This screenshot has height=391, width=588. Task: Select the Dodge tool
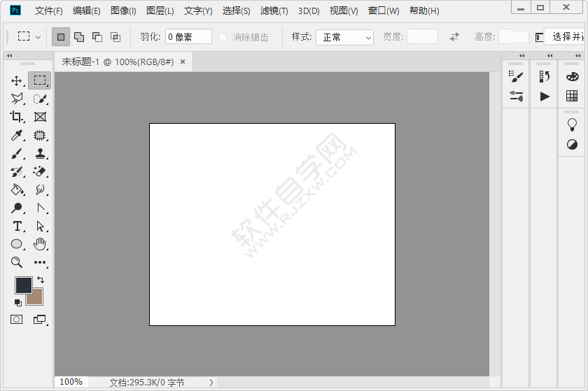(17, 208)
